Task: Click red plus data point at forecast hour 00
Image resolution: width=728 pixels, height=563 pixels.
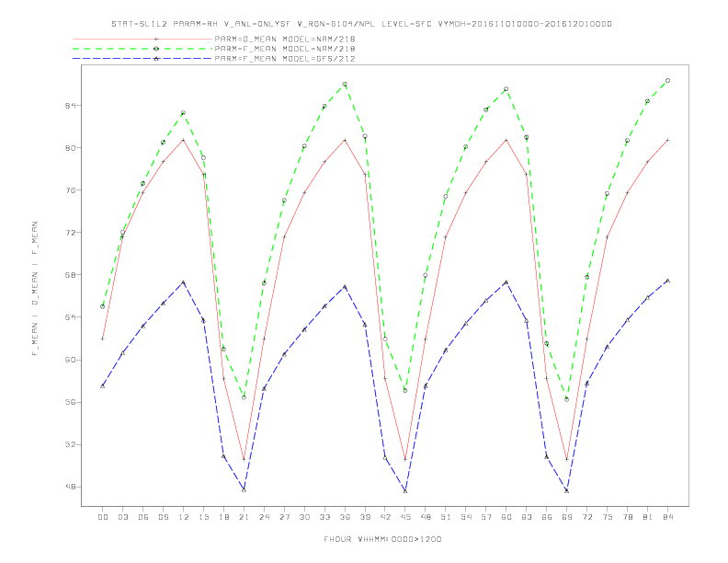Action: [x=103, y=339]
